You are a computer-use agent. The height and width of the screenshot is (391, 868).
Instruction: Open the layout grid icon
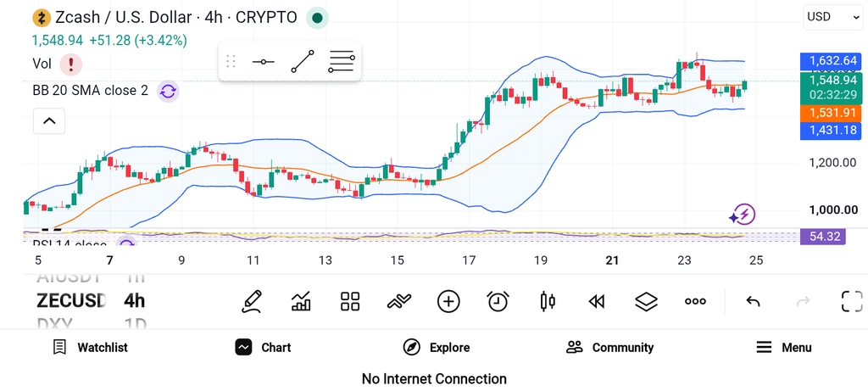[x=350, y=301]
